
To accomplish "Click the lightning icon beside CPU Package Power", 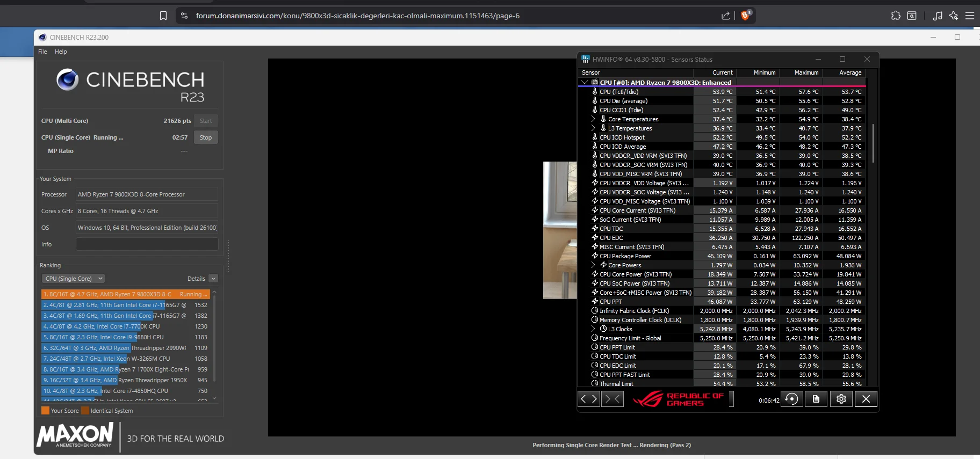I will coord(595,256).
